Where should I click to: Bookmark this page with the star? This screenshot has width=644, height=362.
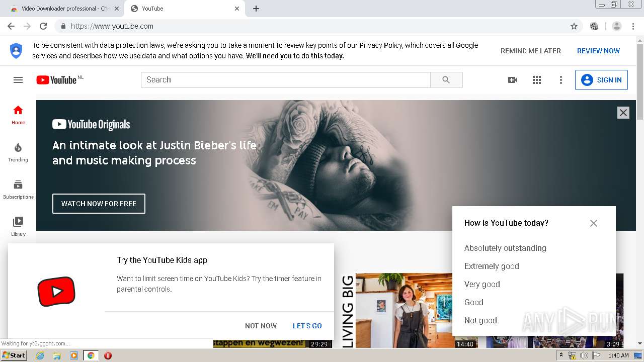click(x=574, y=26)
